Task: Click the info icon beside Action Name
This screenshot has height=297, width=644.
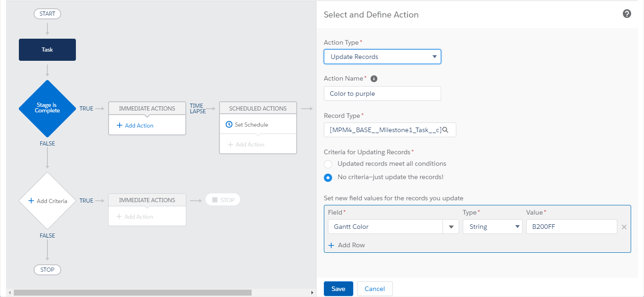Action: click(x=374, y=79)
